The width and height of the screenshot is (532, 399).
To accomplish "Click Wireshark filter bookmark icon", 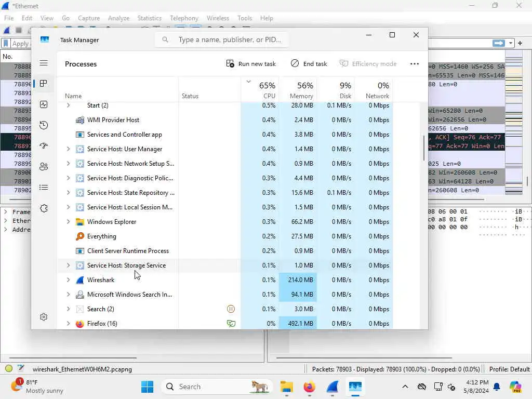I will 6,44.
